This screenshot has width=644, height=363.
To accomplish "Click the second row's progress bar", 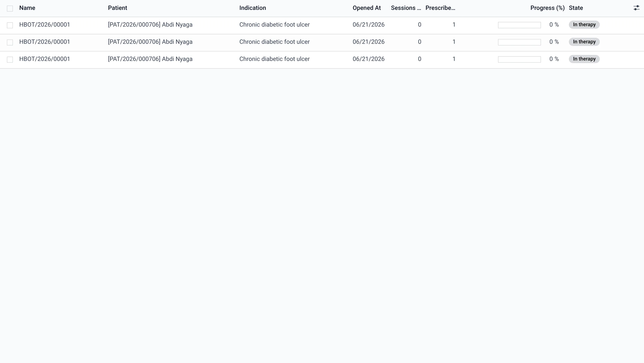I will tap(519, 42).
